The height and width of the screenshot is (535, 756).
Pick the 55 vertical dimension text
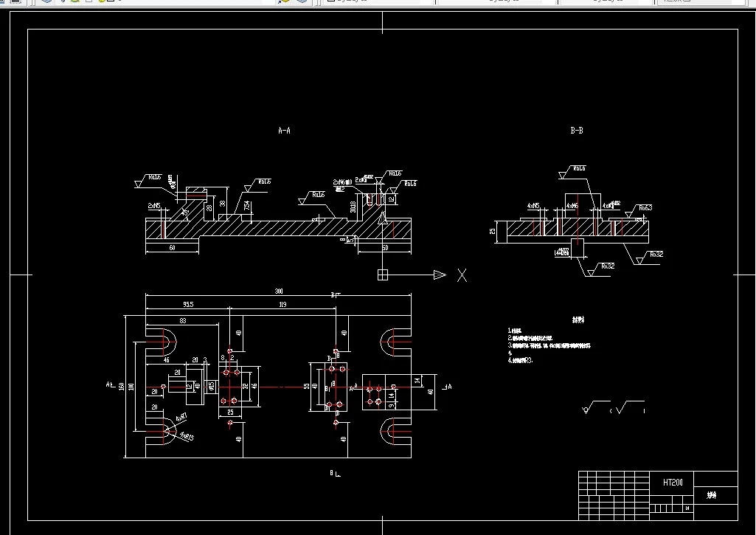(x=307, y=387)
